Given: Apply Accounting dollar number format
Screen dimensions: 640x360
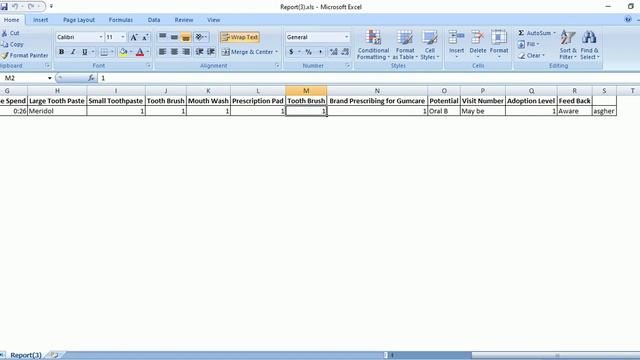Looking at the screenshot, I should pos(291,52).
